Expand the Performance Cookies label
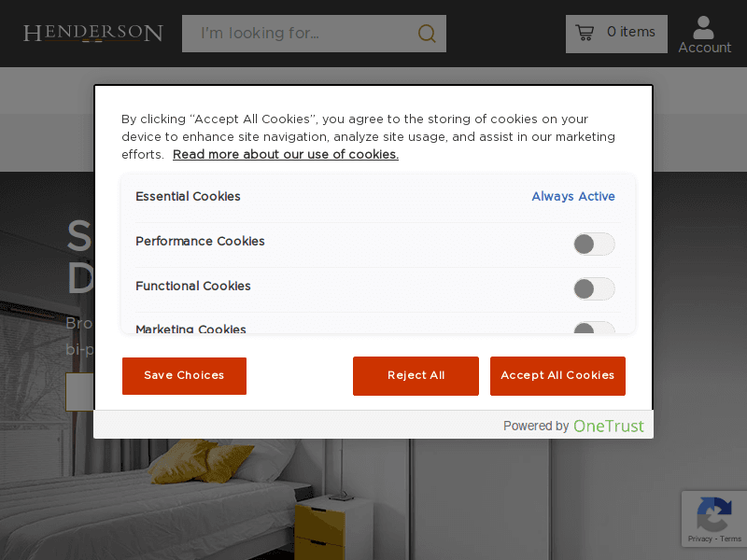 200,242
